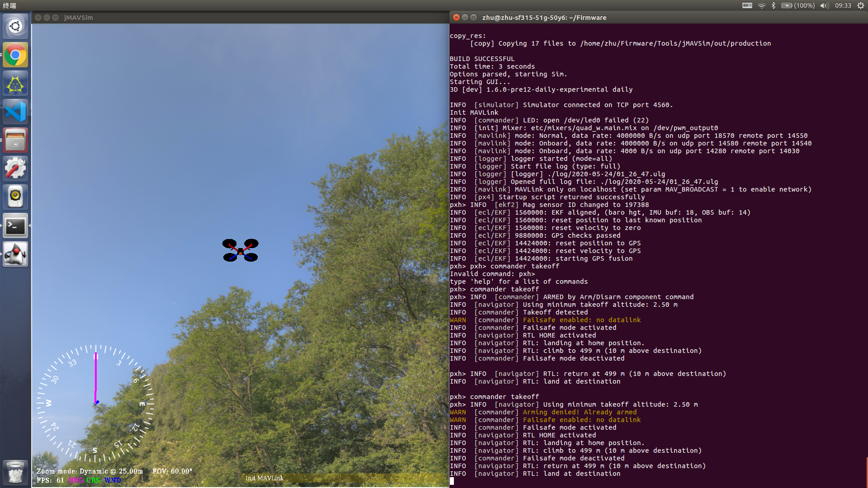Viewport: 868px width, 488px height.
Task: Click the quadcopter model in jMAVSim view
Action: tap(240, 251)
